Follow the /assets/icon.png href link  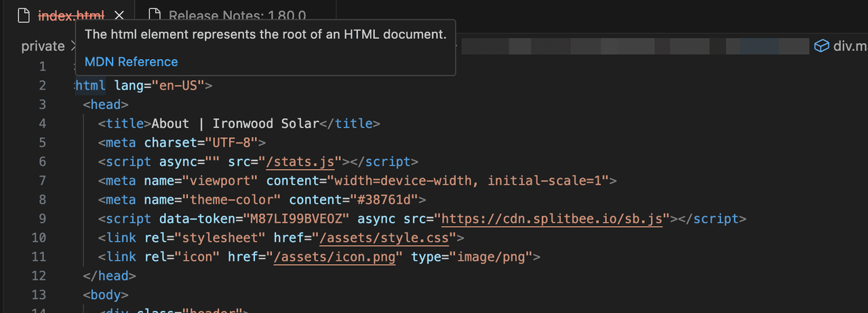(334, 257)
